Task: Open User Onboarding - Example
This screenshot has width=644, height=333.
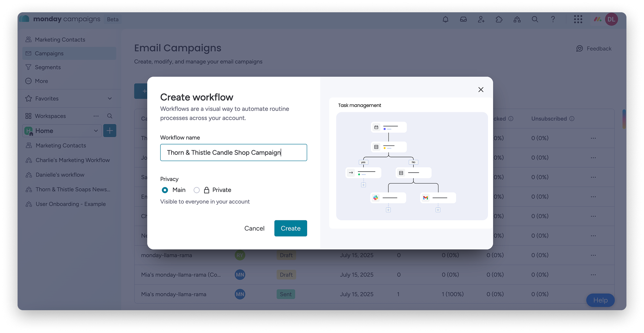Action: coord(69,204)
